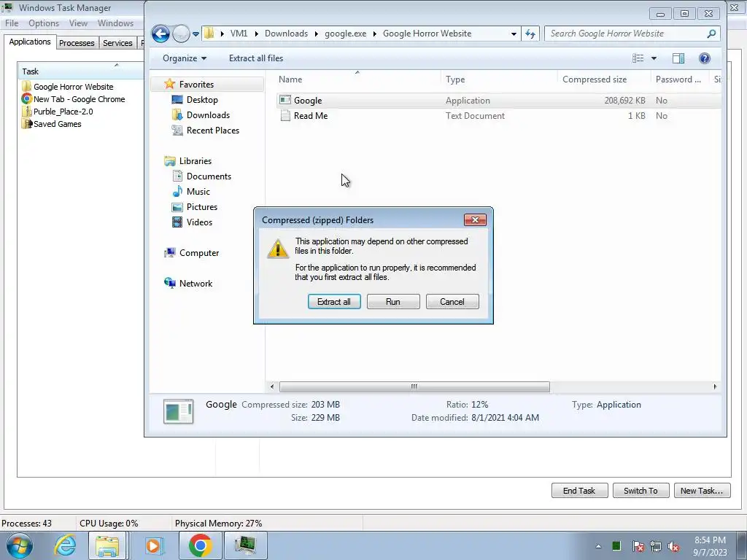Sort by the Name column header
747x560 pixels.
(357, 79)
